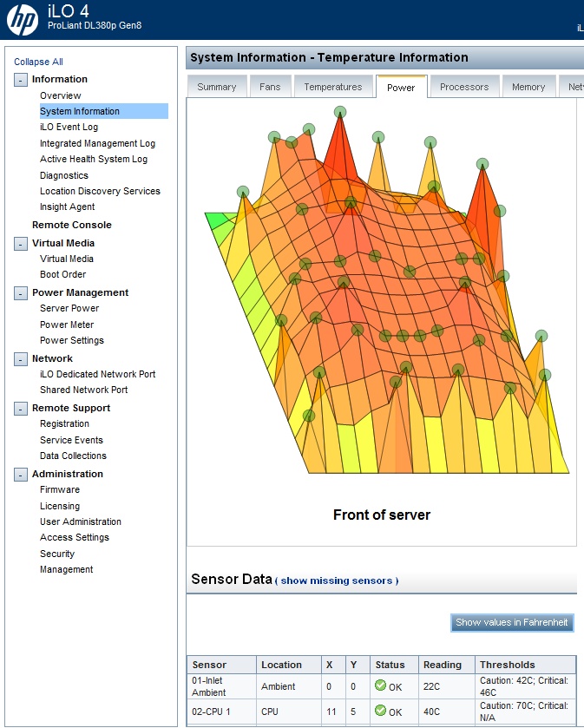Open Remote Console

click(72, 226)
